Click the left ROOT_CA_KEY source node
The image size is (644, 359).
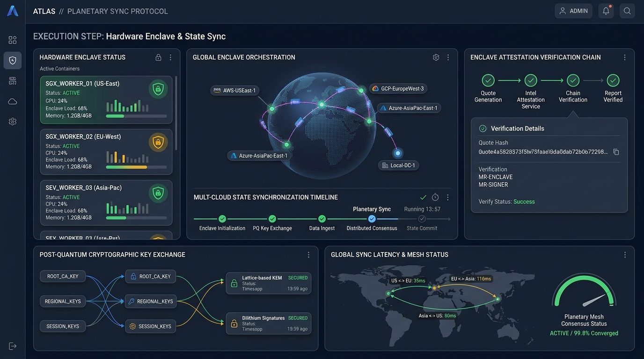click(63, 276)
